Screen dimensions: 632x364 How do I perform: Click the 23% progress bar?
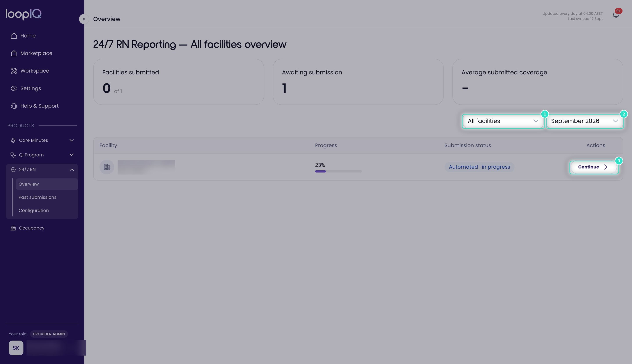pyautogui.click(x=338, y=171)
